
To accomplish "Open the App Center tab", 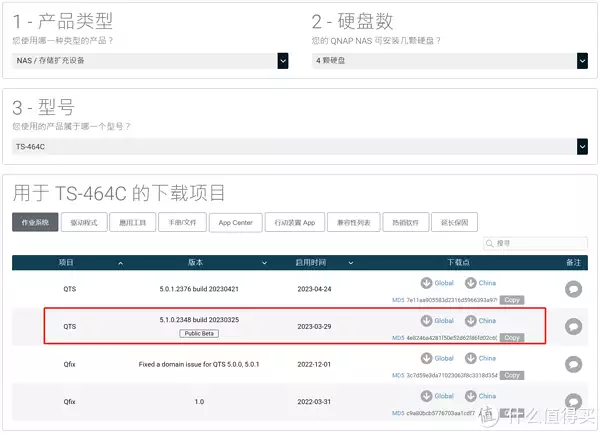I will point(235,222).
